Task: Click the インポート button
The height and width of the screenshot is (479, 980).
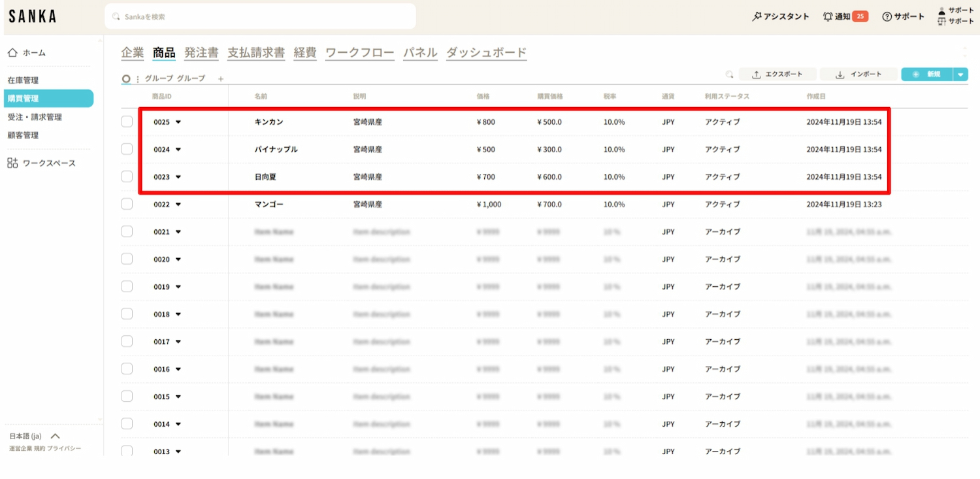Action: point(858,74)
